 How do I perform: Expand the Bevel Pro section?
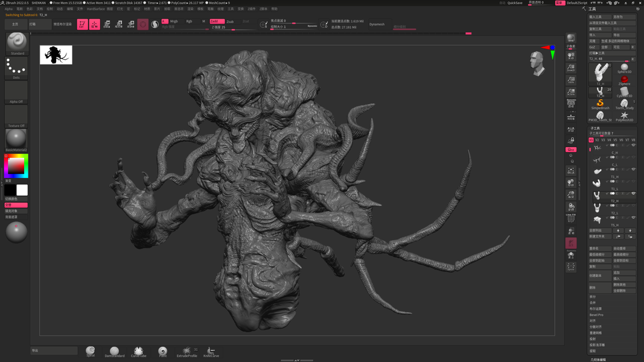[596, 315]
